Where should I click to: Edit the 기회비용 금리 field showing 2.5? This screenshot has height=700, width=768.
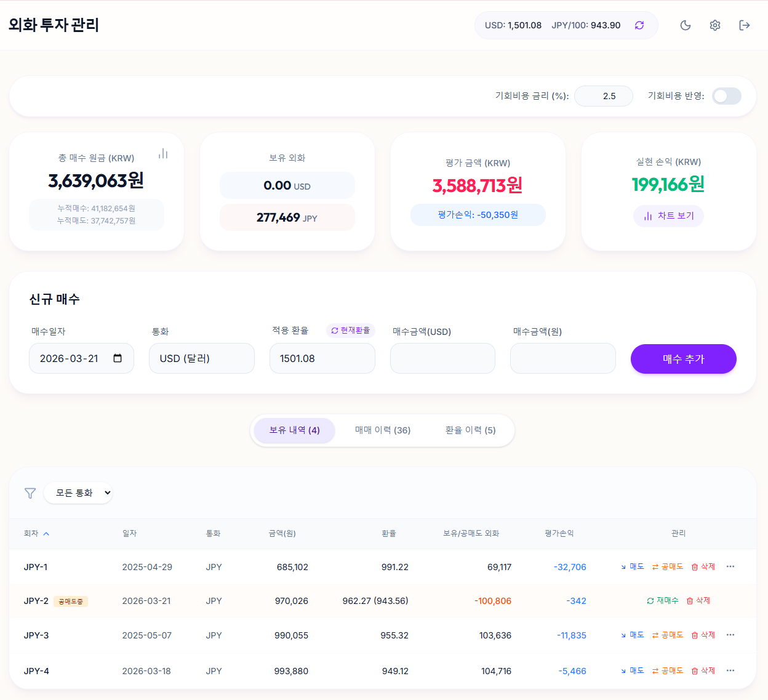pyautogui.click(x=604, y=96)
